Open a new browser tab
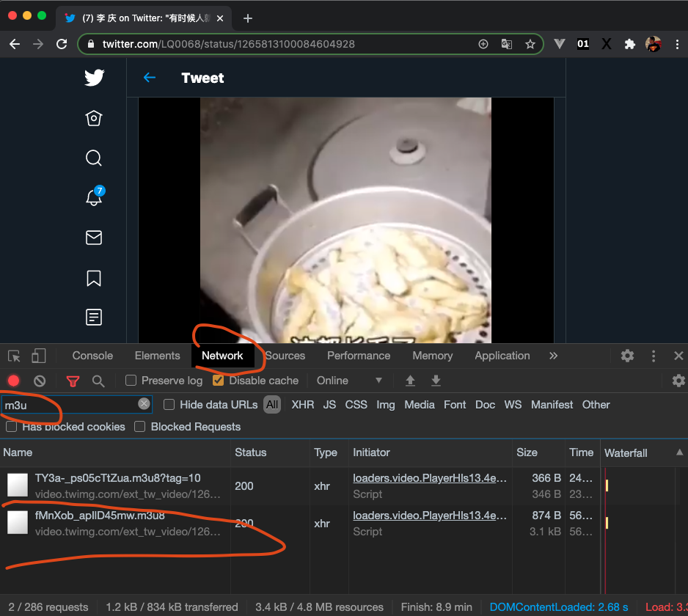Screen dimensions: 688x616 click(x=248, y=18)
